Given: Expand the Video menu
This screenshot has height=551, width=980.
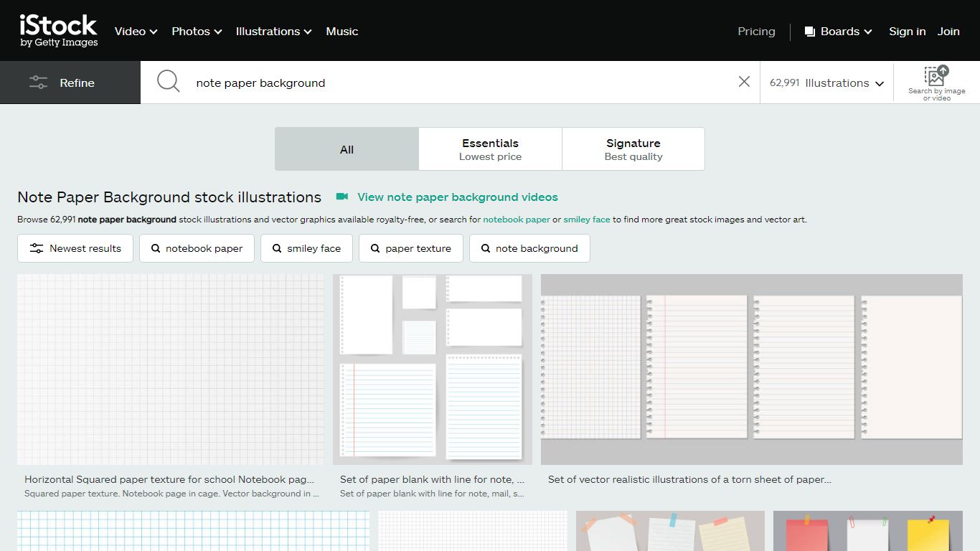Looking at the screenshot, I should [136, 31].
